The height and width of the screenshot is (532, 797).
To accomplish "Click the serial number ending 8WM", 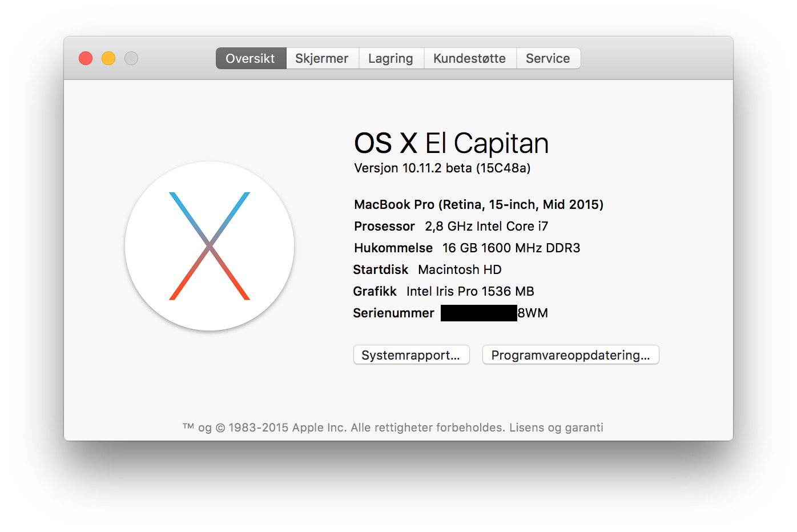I will tap(494, 313).
